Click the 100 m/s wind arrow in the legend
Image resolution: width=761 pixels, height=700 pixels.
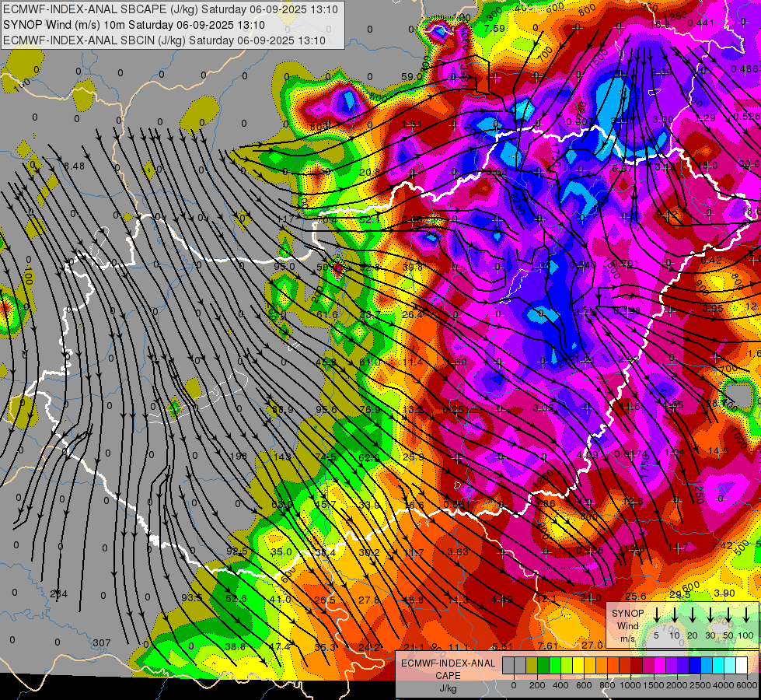tap(746, 615)
